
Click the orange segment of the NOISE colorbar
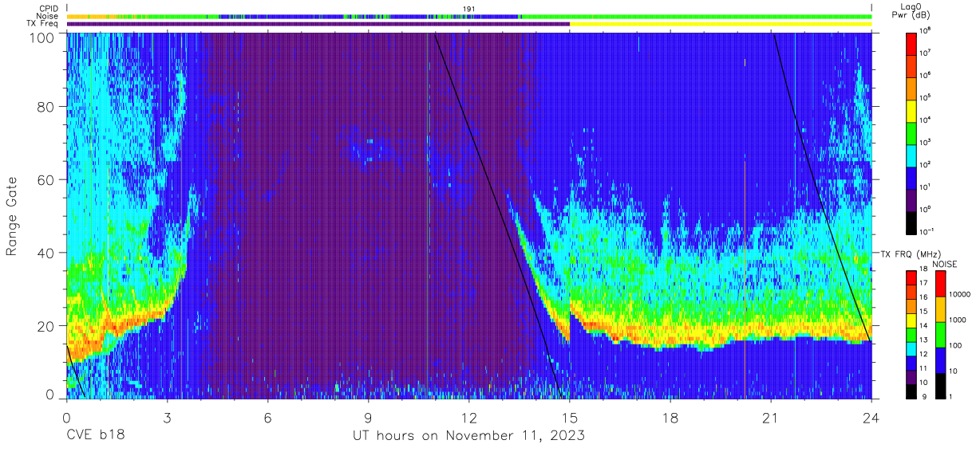click(940, 309)
